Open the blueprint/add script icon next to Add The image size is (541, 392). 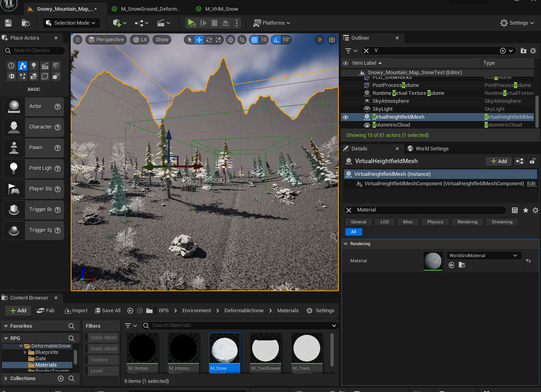pyautogui.click(x=520, y=161)
